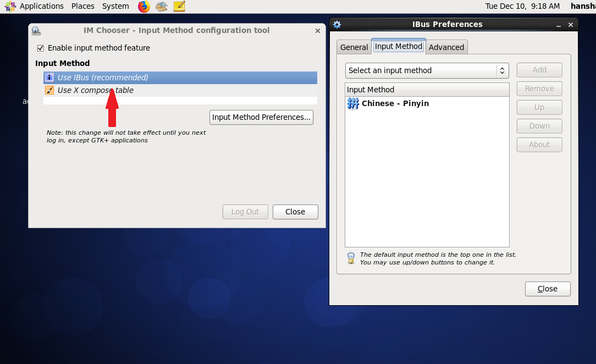Switch to the Advanced tab

click(x=446, y=47)
